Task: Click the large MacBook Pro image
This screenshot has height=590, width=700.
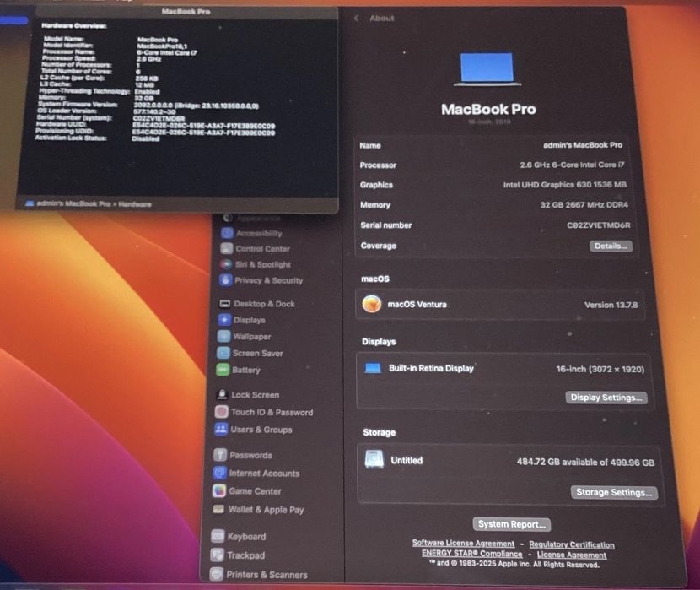Action: 487,69
